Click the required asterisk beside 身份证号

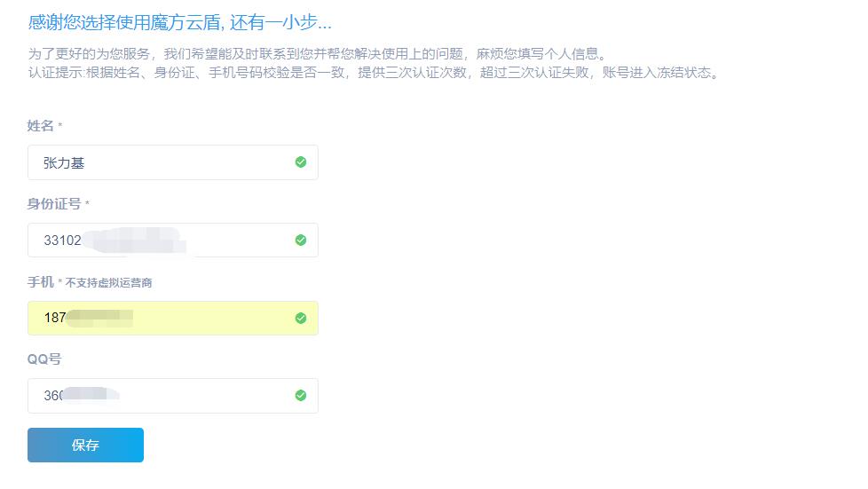tap(87, 204)
